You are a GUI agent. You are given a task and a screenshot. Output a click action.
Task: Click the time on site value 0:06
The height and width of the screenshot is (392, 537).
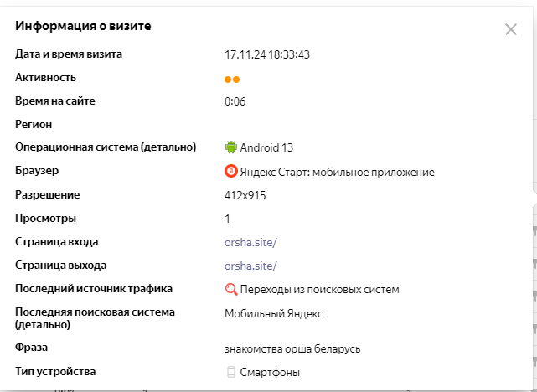pos(235,101)
